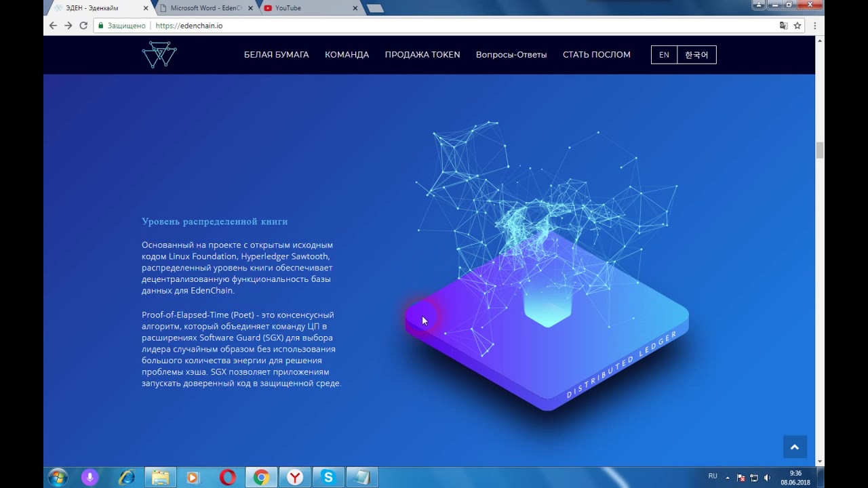868x488 pixels.
Task: Open the Вопросы-Ответы menu item
Action: pyautogui.click(x=511, y=55)
